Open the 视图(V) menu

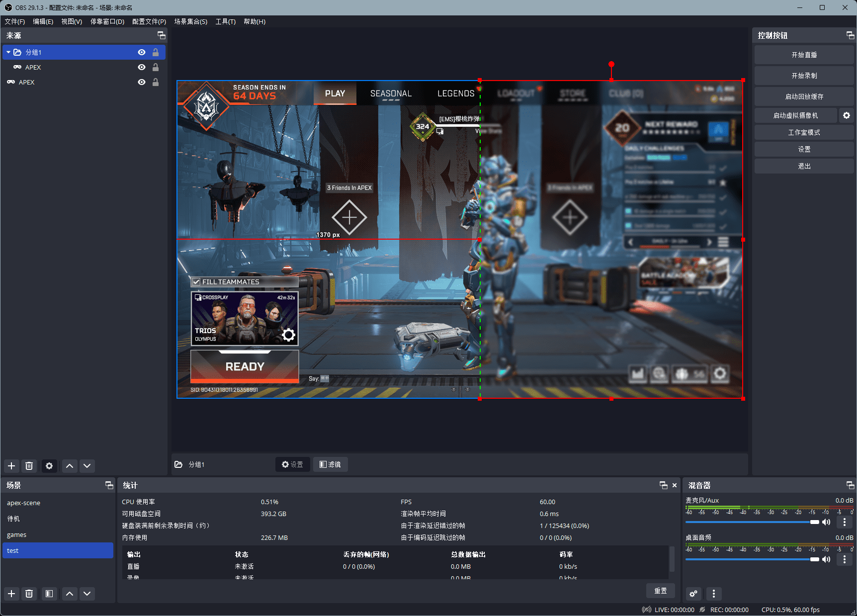click(72, 21)
